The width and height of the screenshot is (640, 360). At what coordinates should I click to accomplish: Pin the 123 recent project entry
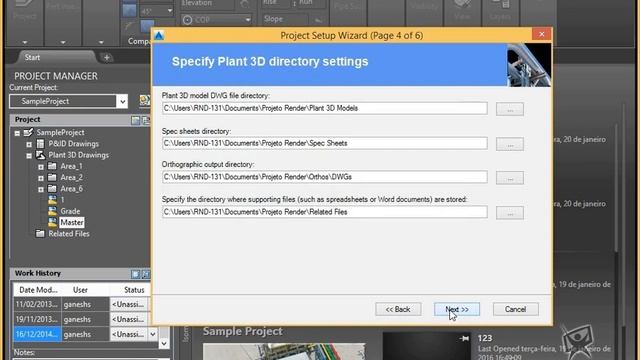point(464,338)
